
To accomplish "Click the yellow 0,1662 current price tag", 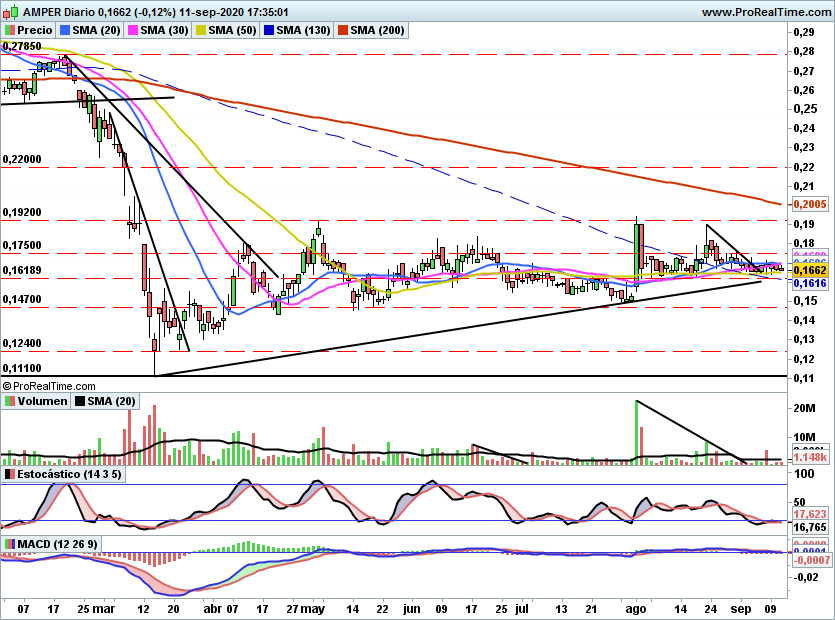I will (808, 270).
